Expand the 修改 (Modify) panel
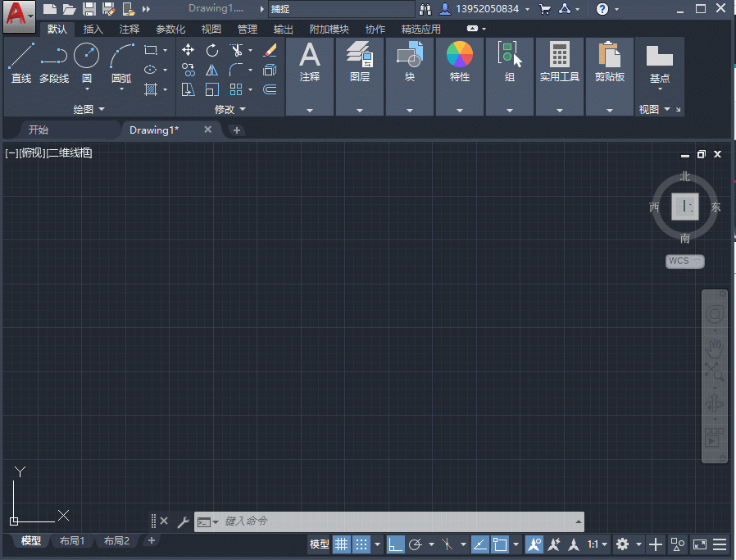 pyautogui.click(x=229, y=108)
